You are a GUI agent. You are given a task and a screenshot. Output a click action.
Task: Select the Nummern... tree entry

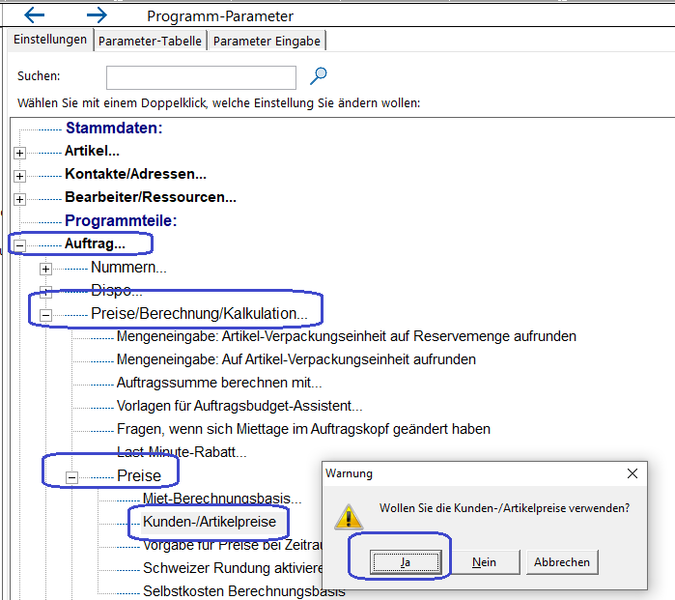[x=128, y=267]
